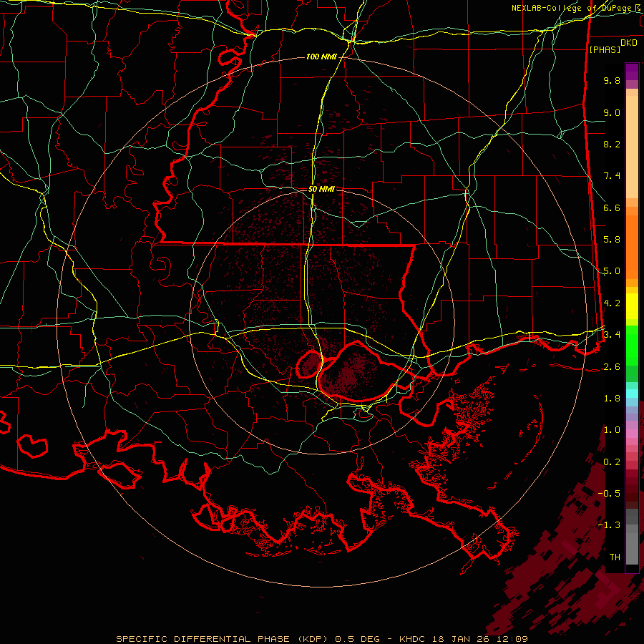Screen dimensions: 644x644
Task: Click the Specific Differential Phase caption at bottom
Action: click(322, 639)
